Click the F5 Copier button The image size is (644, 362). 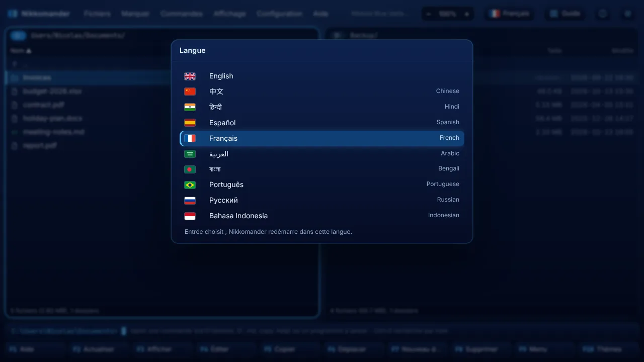pos(290,349)
